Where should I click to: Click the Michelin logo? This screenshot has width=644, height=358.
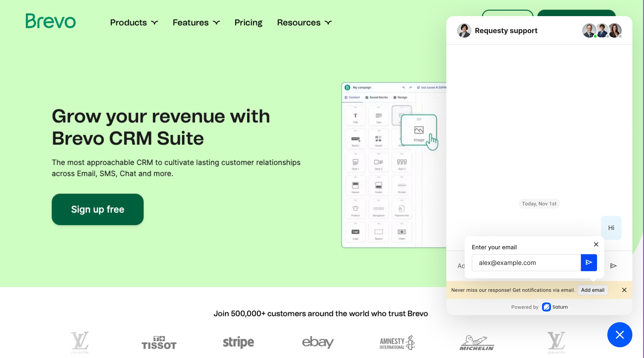[x=477, y=343]
